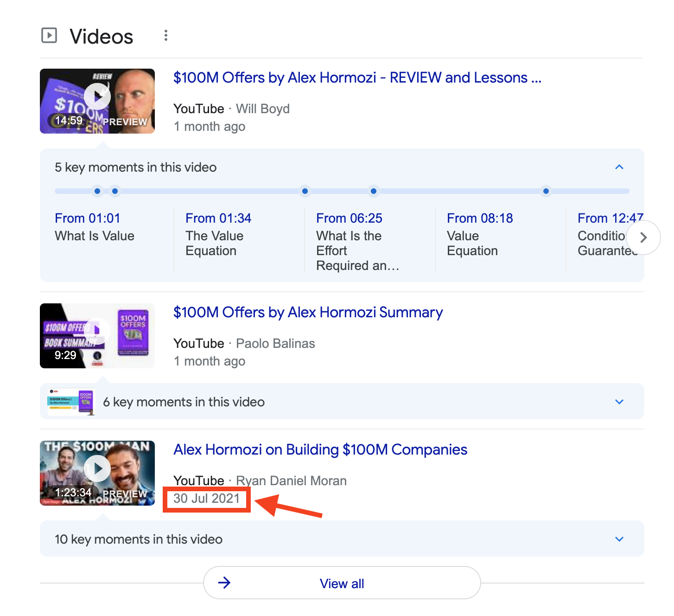Show next key moments with right arrow

coord(643,237)
